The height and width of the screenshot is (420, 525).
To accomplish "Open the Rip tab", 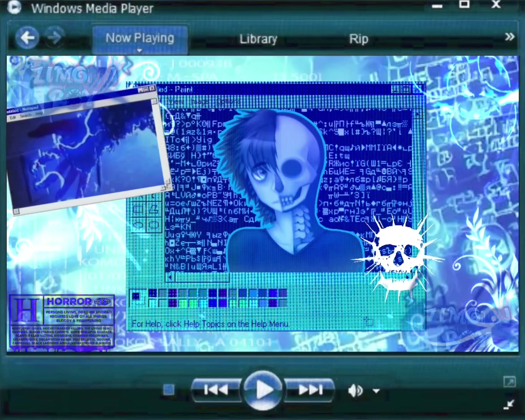I will (359, 39).
